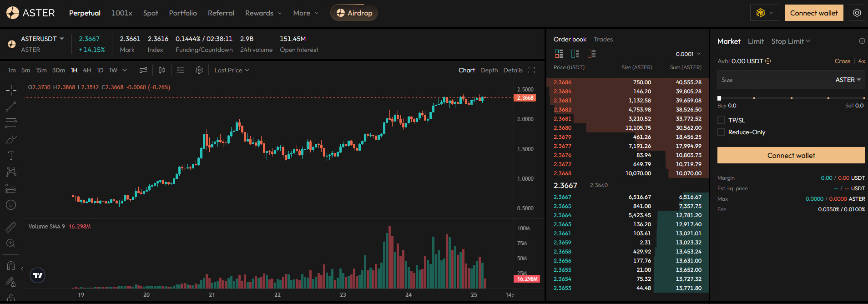Viewport: 868px width, 304px height.
Task: Tick the Reduce-Only checkbox
Action: (x=721, y=132)
